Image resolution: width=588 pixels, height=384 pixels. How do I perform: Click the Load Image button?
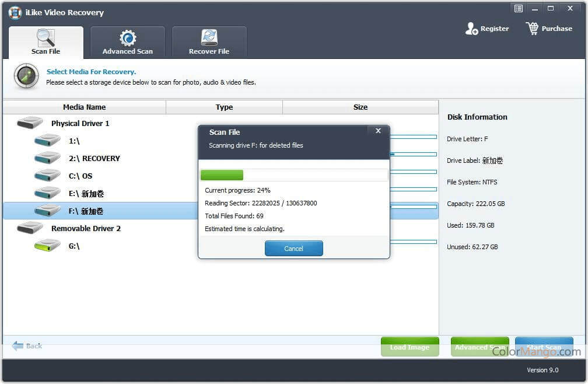coord(410,347)
